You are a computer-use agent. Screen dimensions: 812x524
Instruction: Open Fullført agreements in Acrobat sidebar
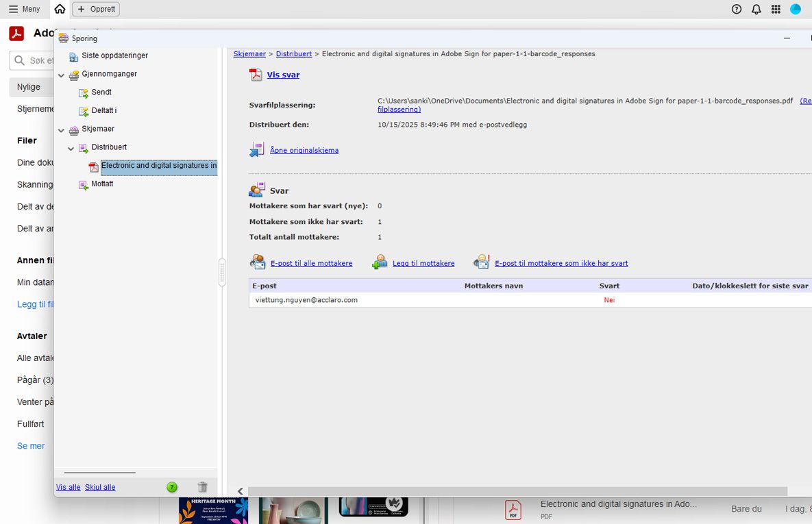point(31,423)
